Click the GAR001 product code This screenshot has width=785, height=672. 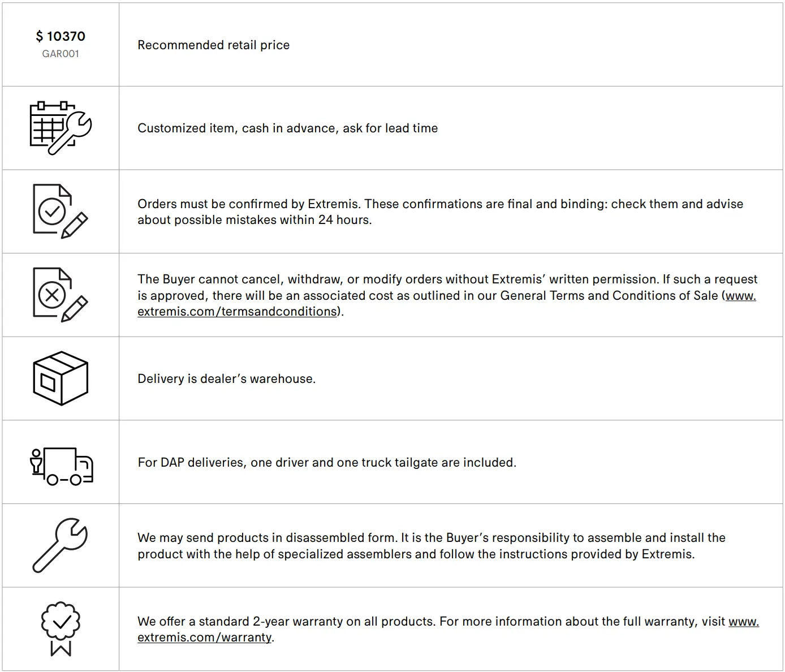click(61, 54)
